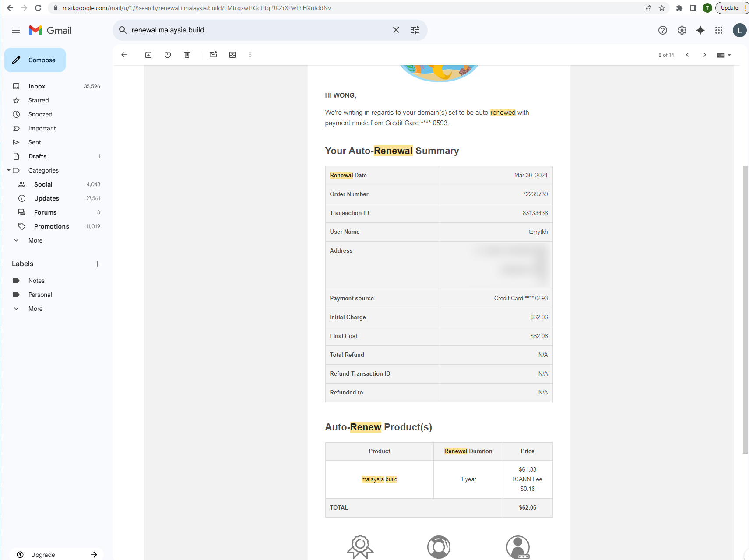Screen dimensions: 749x560
Task: Open the Google apps grid
Action: pyautogui.click(x=719, y=30)
